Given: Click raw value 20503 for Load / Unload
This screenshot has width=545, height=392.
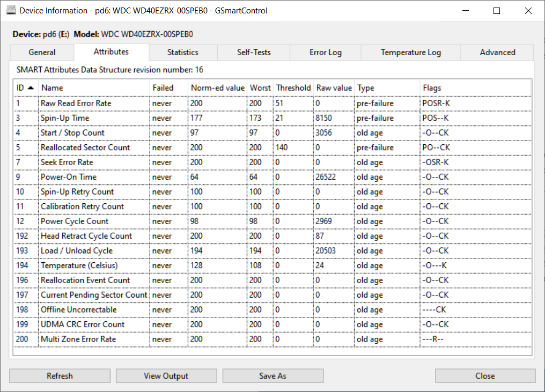Looking at the screenshot, I should point(326,250).
